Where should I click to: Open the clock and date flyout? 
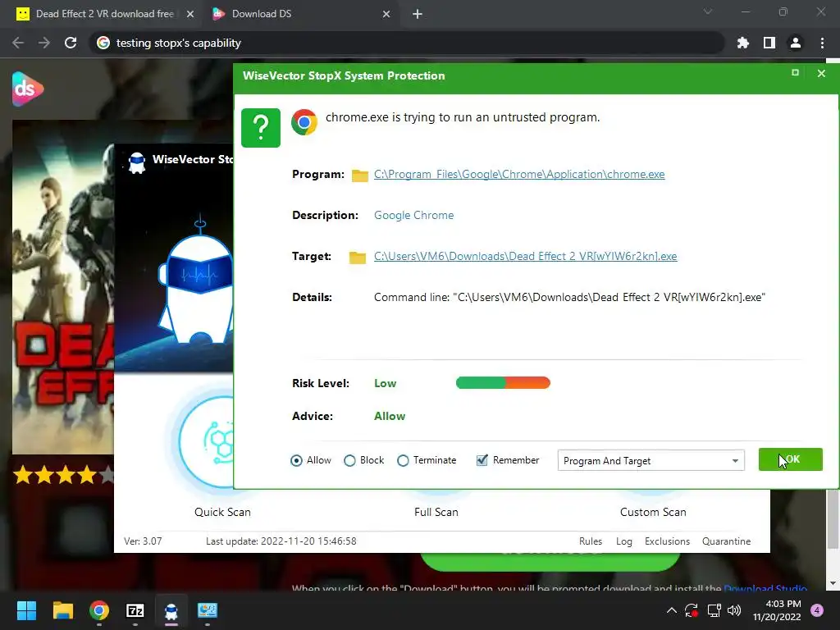(x=777, y=610)
